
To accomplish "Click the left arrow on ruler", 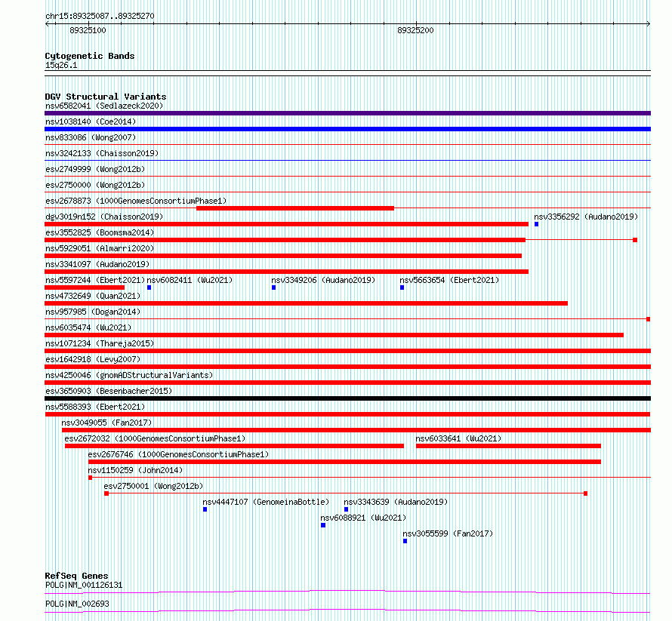I will point(47,24).
